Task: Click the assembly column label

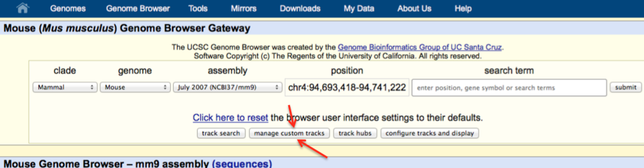Action: coord(228,71)
